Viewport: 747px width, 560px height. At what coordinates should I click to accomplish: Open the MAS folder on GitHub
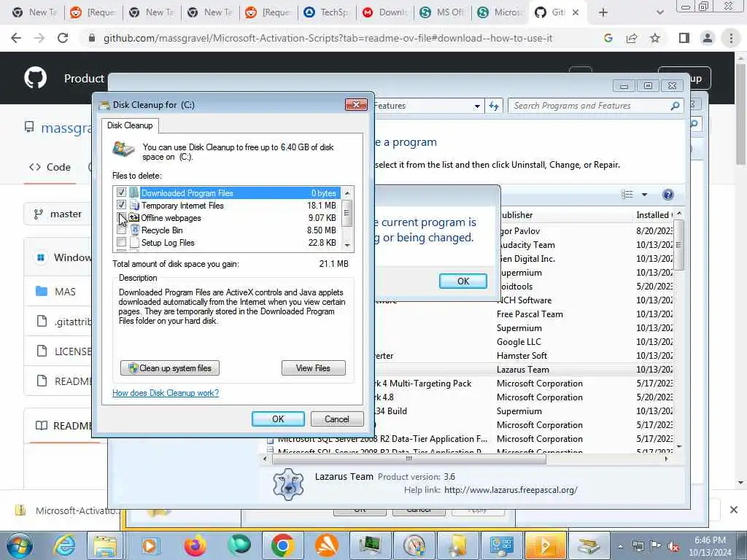point(65,292)
